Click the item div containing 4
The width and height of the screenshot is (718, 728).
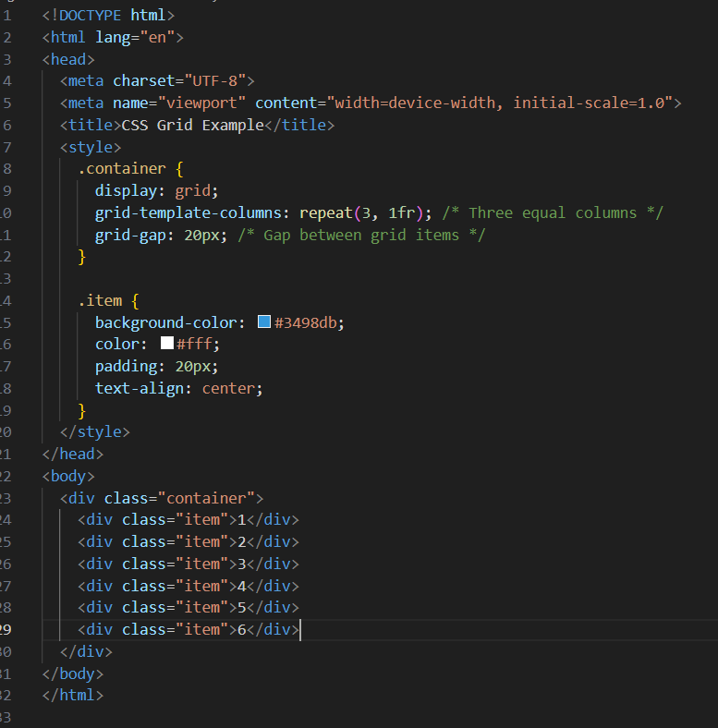[x=189, y=587]
